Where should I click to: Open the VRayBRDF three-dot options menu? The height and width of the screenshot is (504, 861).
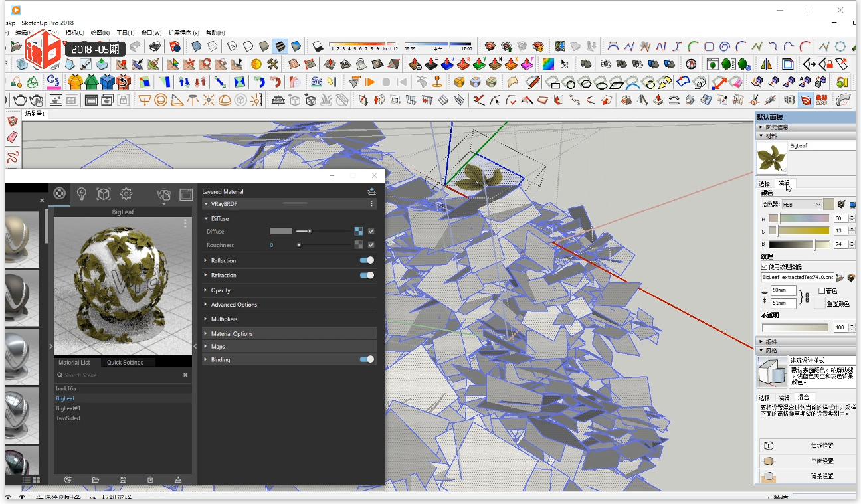[371, 204]
